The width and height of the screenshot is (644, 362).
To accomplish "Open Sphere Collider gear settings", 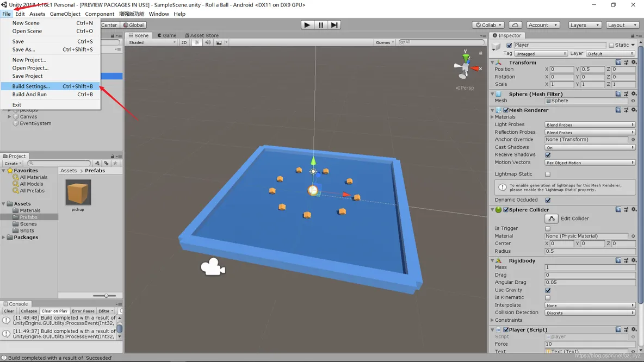I will [x=634, y=210].
